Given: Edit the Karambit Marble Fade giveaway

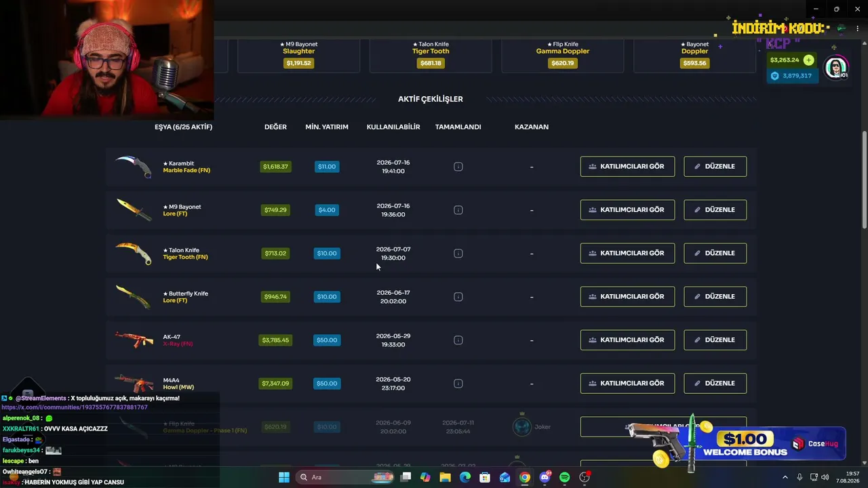Looking at the screenshot, I should click(x=715, y=167).
